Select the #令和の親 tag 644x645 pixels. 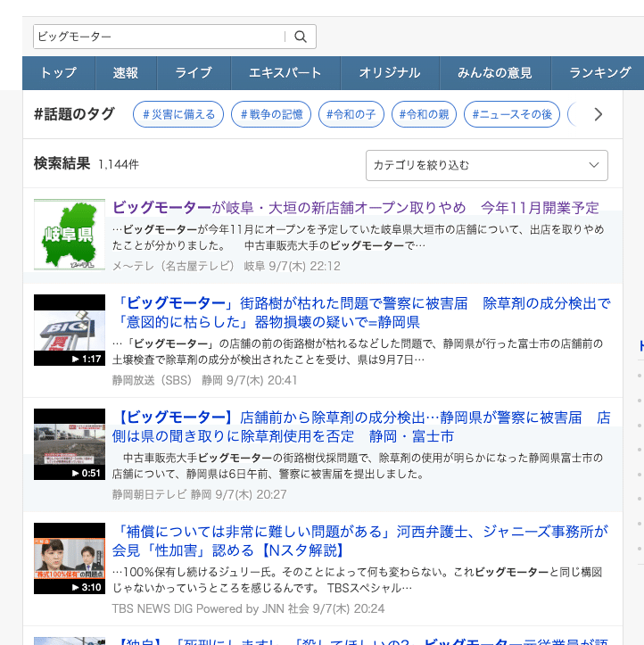click(424, 114)
